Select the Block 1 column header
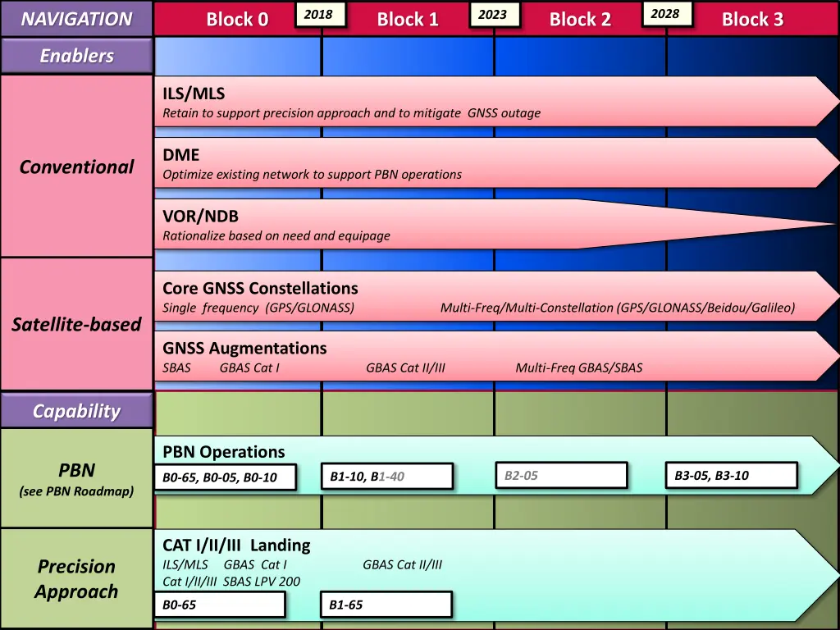Image resolution: width=840 pixels, height=630 pixels. pyautogui.click(x=408, y=20)
